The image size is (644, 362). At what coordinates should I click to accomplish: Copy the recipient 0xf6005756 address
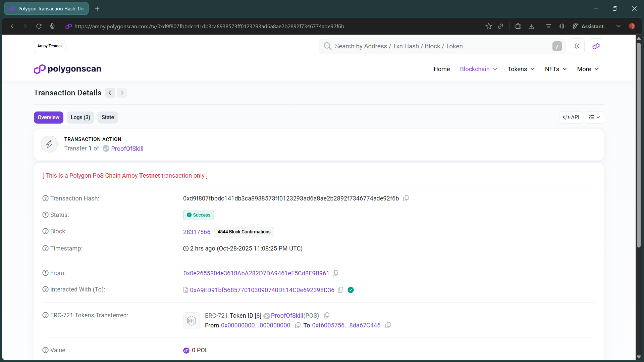[388, 325]
